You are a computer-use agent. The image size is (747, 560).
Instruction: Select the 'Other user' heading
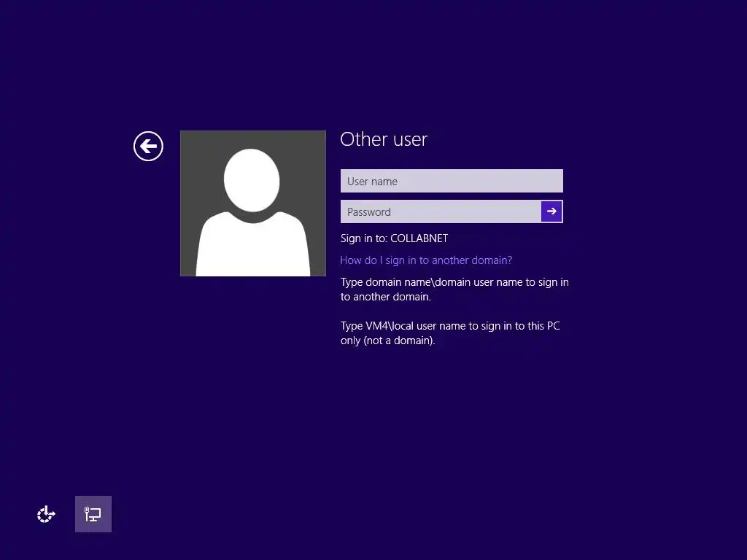coord(384,139)
